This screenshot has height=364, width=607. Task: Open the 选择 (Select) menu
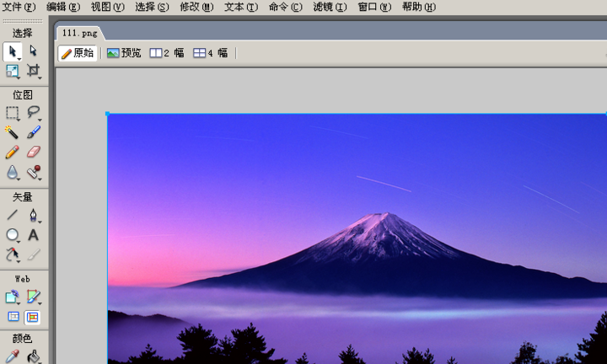coord(152,7)
